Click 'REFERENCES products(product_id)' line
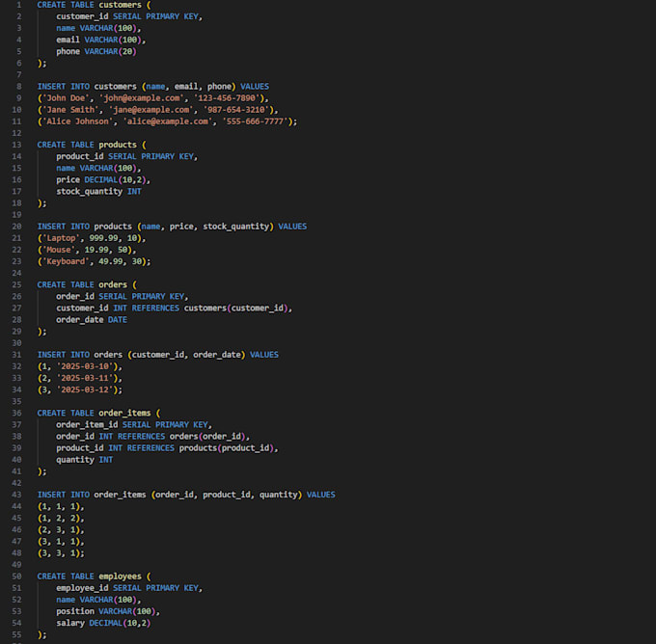Image resolution: width=656 pixels, height=644 pixels. pyautogui.click(x=167, y=448)
